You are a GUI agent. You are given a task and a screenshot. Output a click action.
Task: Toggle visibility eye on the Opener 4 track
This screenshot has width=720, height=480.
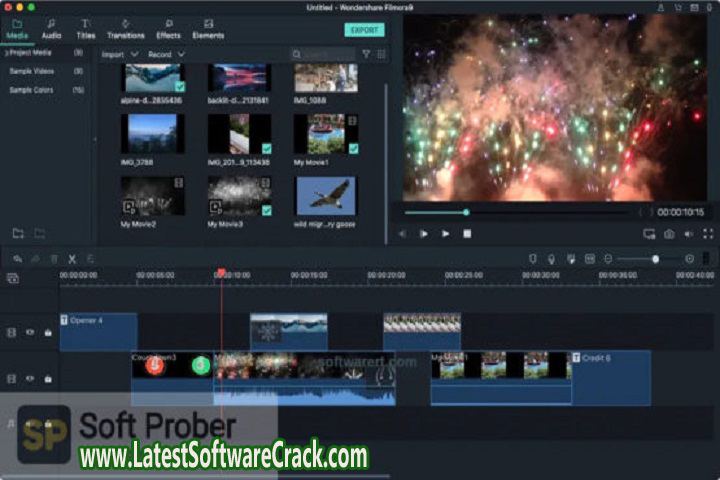click(30, 333)
